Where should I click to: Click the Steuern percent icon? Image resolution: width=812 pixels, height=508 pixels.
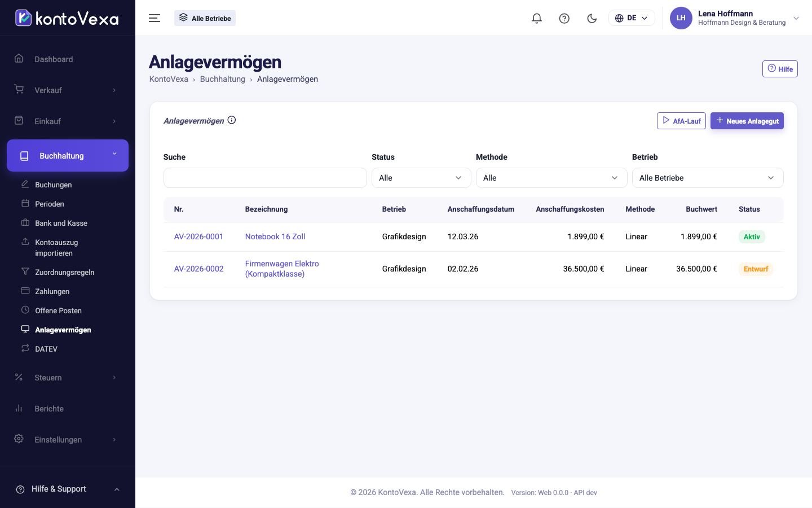pos(19,377)
